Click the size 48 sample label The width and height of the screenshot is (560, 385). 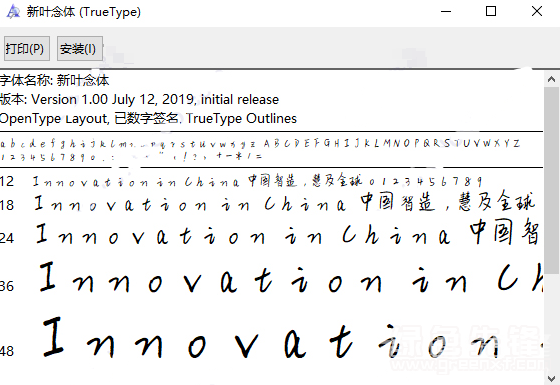7,351
